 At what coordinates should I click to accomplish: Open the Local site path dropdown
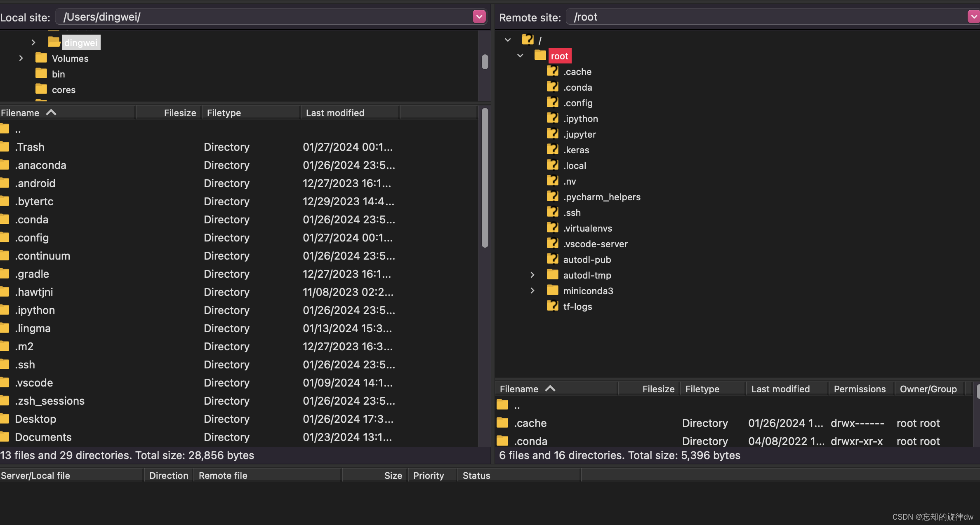coord(479,17)
